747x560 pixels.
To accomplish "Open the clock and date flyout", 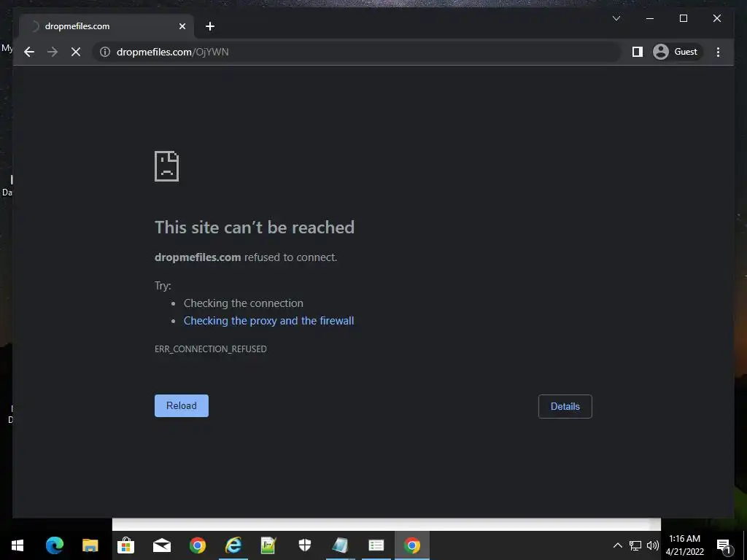I will click(x=684, y=545).
